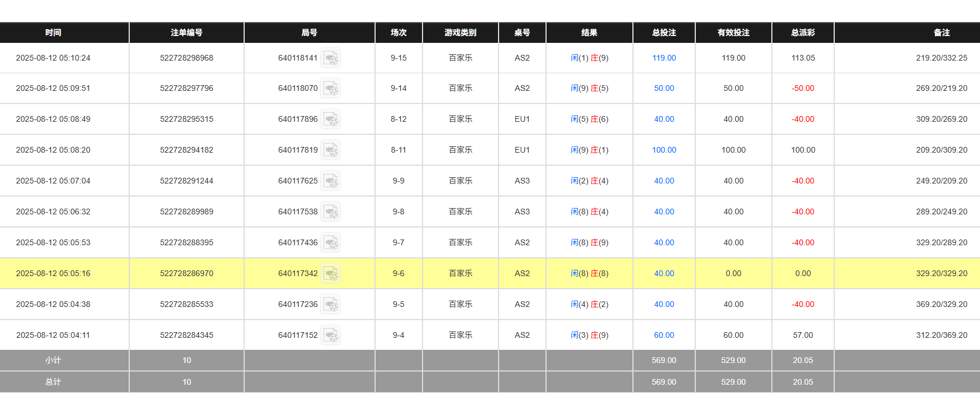Click the 注单编号 column header
The width and height of the screenshot is (980, 407).
tap(186, 33)
